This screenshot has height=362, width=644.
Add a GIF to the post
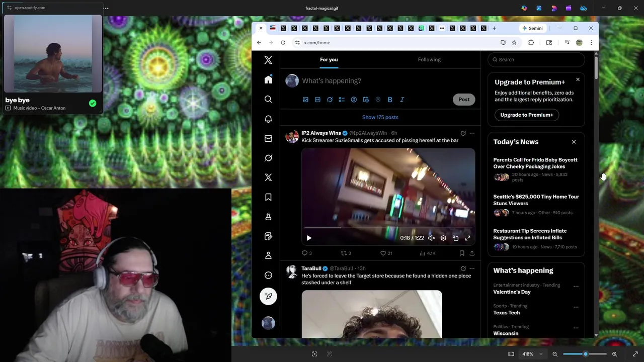click(x=317, y=100)
